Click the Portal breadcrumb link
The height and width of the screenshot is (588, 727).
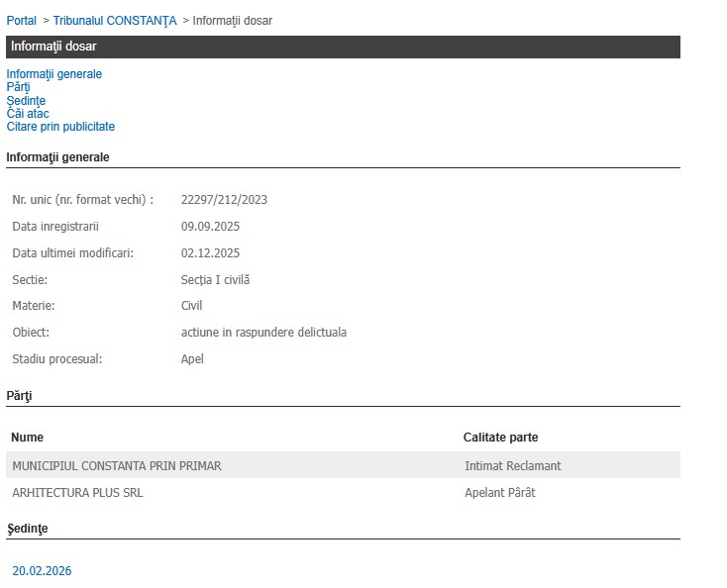tap(21, 21)
